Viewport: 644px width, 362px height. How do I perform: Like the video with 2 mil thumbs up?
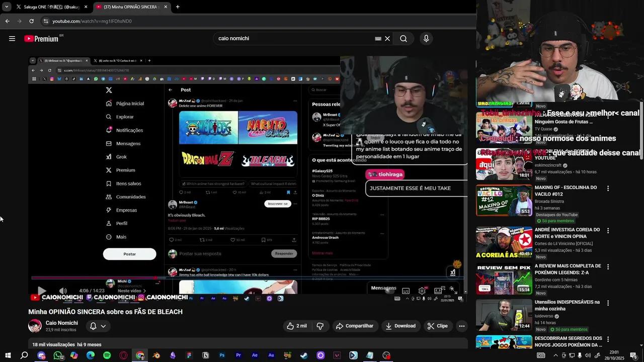tap(297, 326)
